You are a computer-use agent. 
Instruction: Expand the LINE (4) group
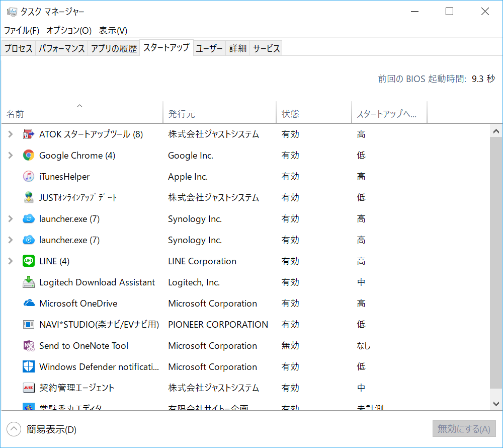point(11,261)
